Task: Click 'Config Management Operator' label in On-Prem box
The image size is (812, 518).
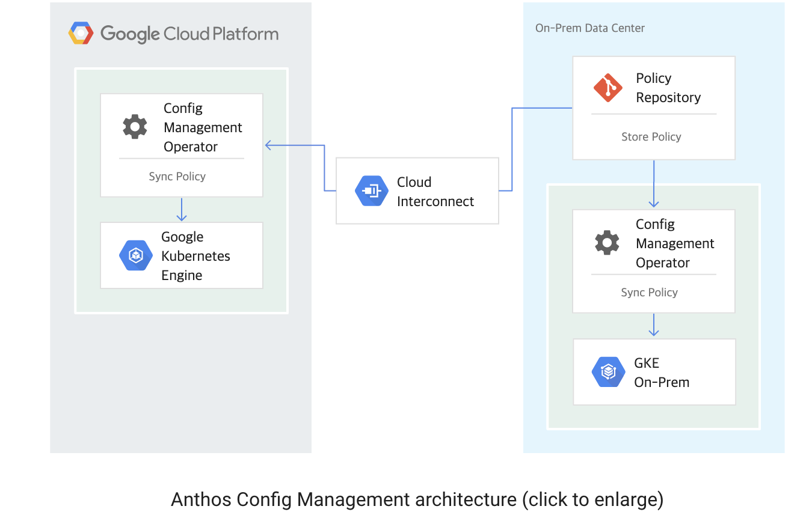Action: pos(675,243)
